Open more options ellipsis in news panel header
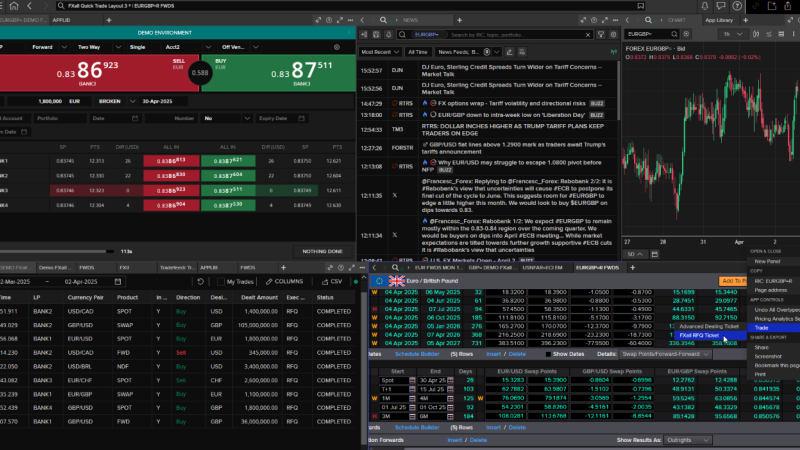The height and width of the screenshot is (450, 800). [615, 20]
